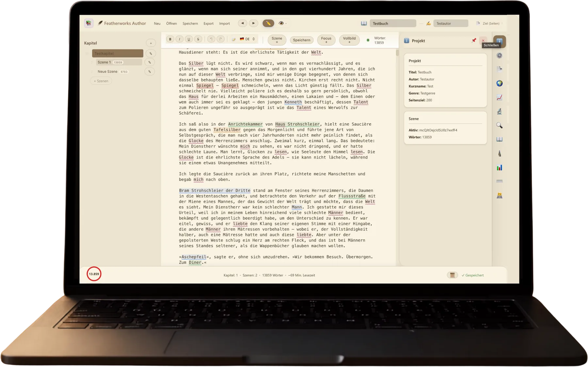This screenshot has width=588, height=367.
Task: Add a new chapter with plus button
Action: pyautogui.click(x=151, y=43)
